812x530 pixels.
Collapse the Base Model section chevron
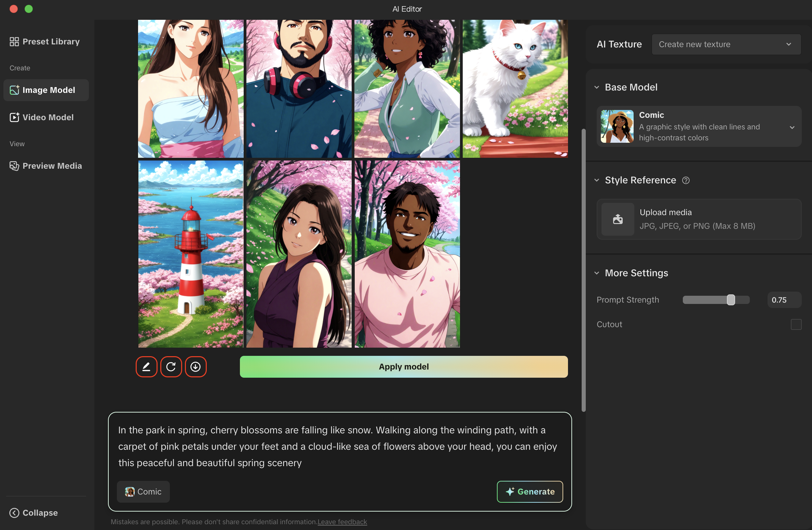point(597,87)
